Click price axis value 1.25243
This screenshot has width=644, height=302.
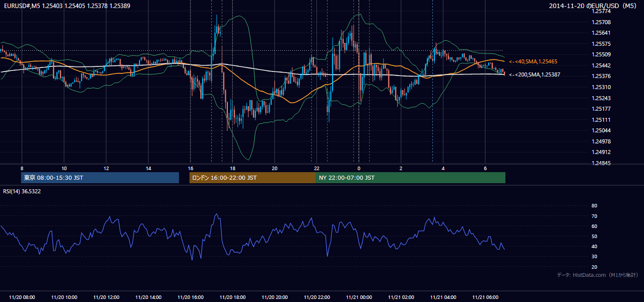pos(601,98)
